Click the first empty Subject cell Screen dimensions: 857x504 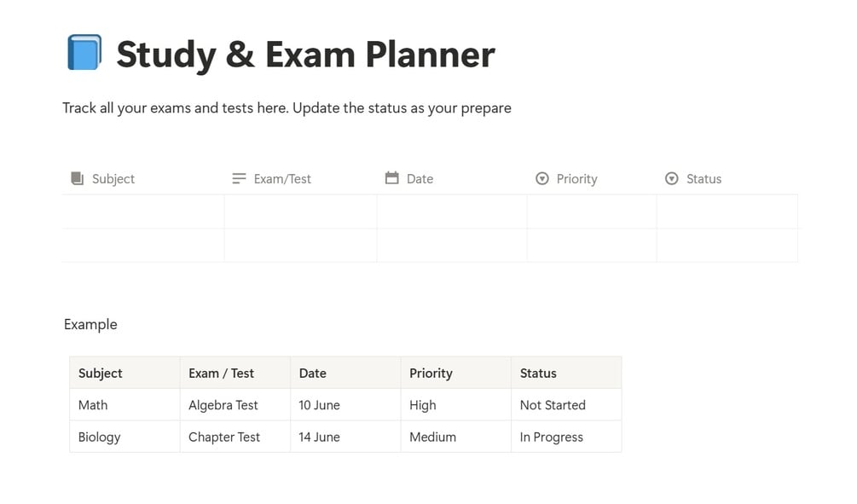coord(142,211)
